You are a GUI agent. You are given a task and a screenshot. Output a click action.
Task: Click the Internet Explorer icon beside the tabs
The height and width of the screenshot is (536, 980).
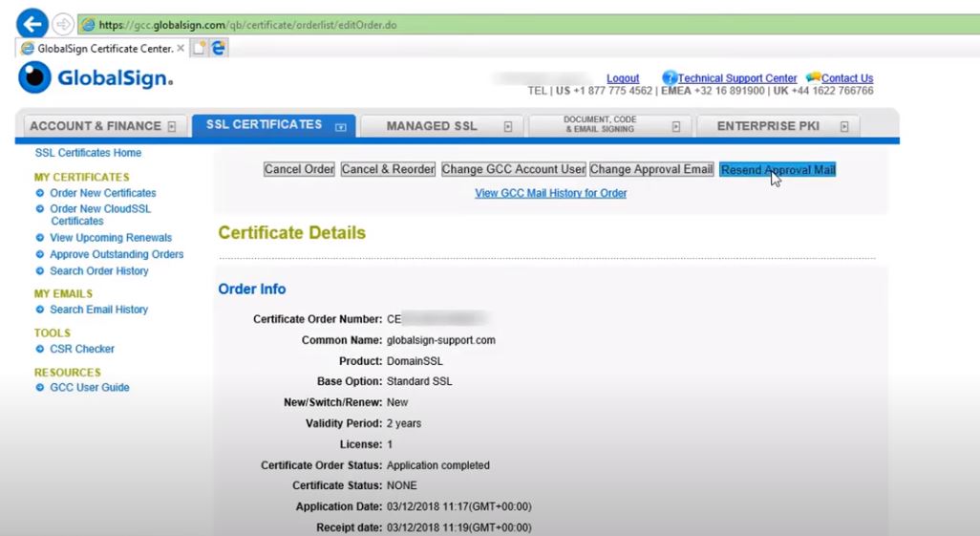[218, 48]
